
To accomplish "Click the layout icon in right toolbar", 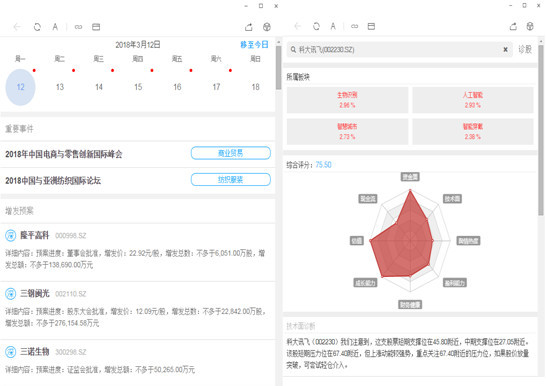I will coord(371,26).
